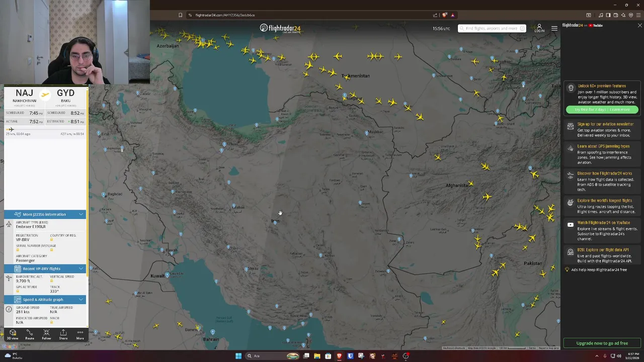Share this flight
644x362 pixels.
pos(63,334)
